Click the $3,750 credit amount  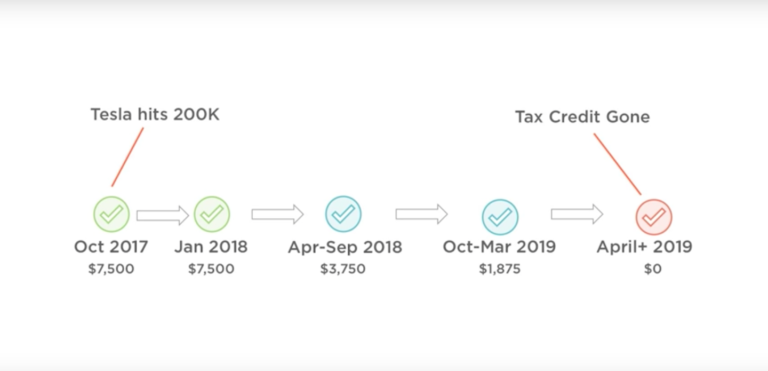(343, 269)
